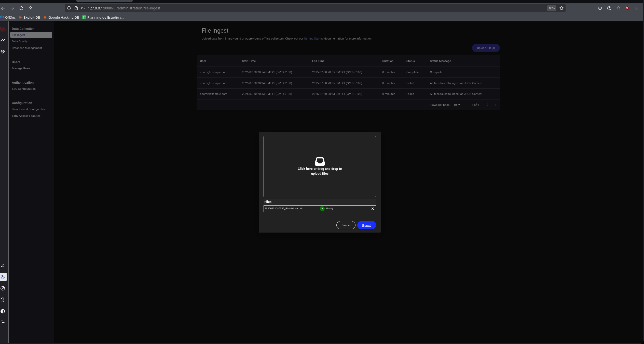Open Data Quality in sidebar

click(20, 41)
